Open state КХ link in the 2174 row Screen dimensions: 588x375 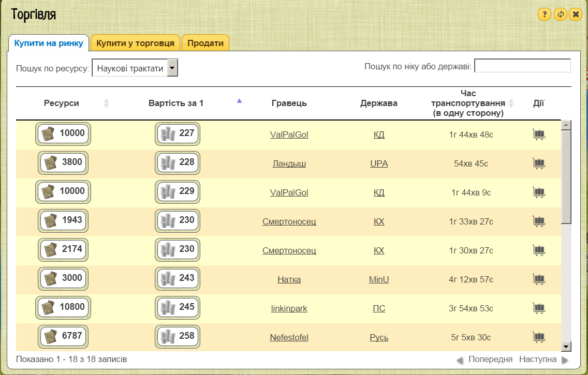[x=379, y=250]
